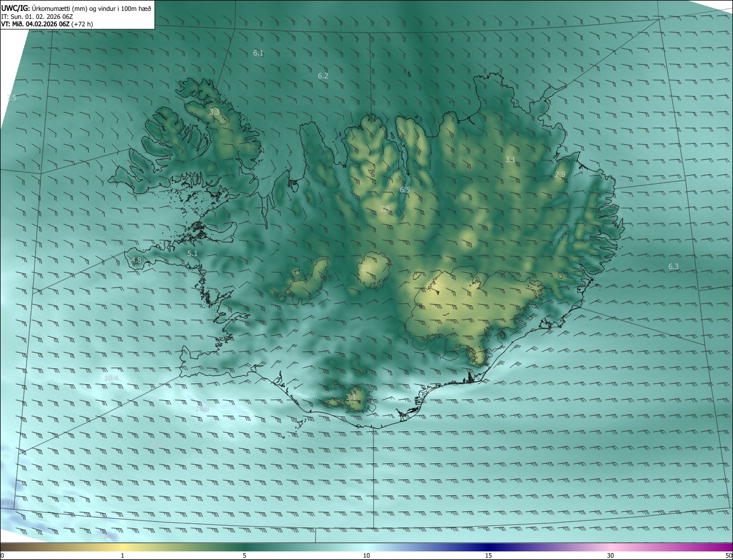
Task: Click the color scale label 50
Action: (x=728, y=556)
